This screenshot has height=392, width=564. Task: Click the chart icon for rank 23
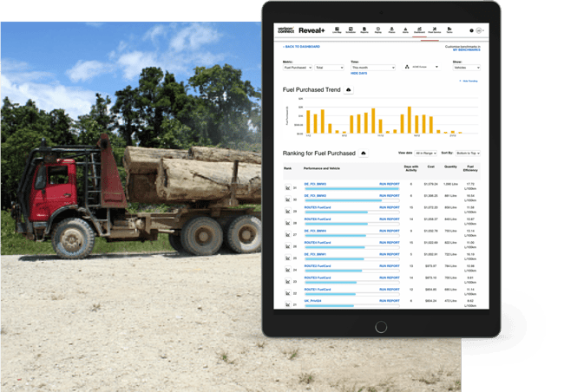tap(288, 282)
